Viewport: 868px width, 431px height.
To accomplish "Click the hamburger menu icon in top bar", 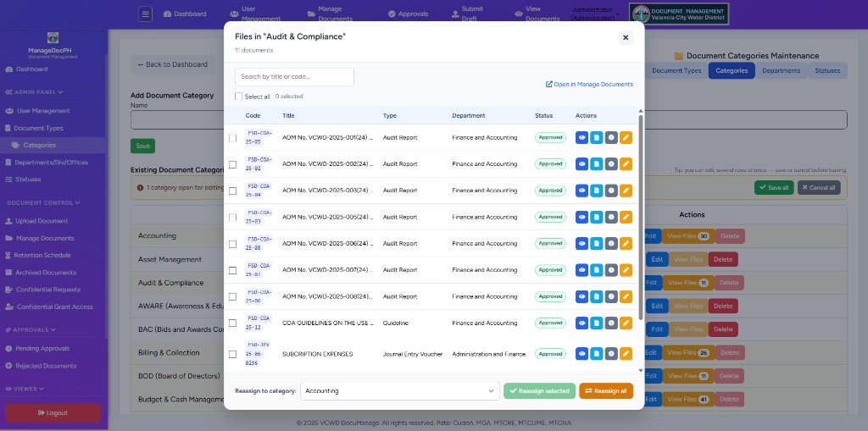I will [145, 14].
